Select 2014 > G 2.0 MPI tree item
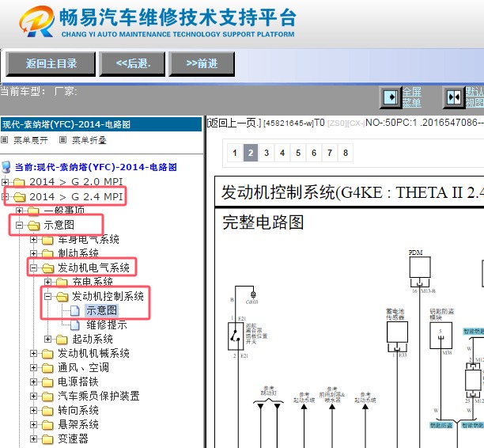The width and height of the screenshot is (484, 448). [x=76, y=182]
